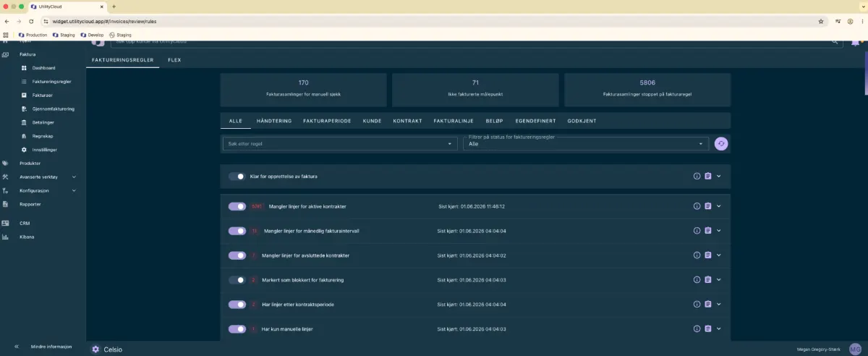Select the HÅNDTERING filter tab
This screenshot has height=356, width=868.
(x=274, y=121)
